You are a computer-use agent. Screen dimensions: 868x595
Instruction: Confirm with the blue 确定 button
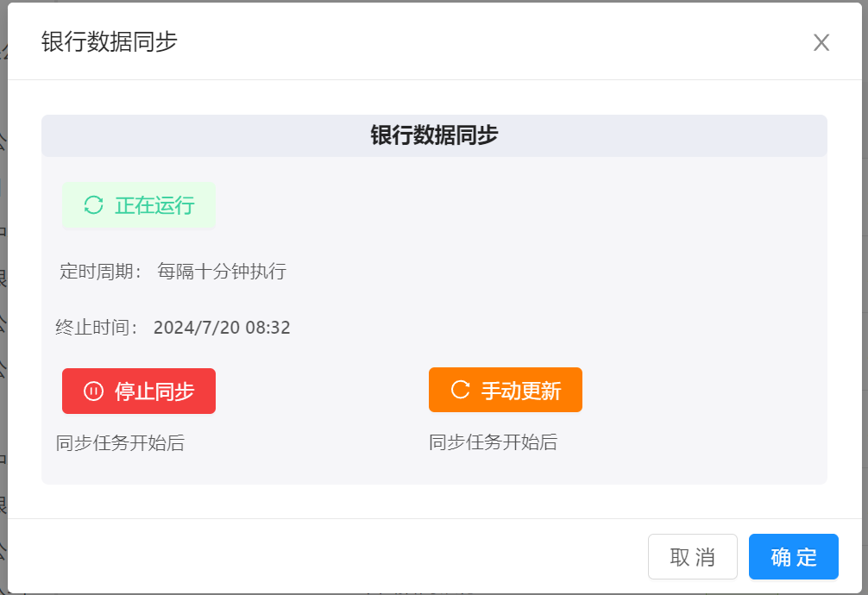[793, 557]
